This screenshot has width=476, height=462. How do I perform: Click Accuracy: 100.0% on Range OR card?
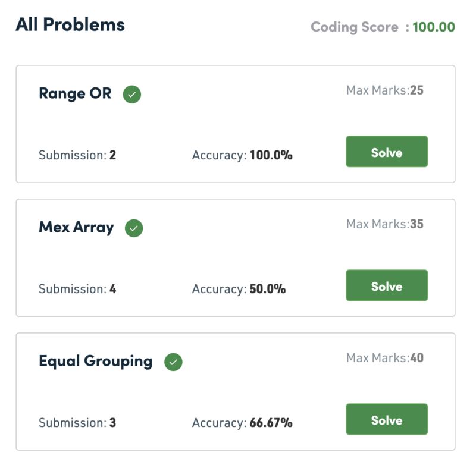(242, 155)
